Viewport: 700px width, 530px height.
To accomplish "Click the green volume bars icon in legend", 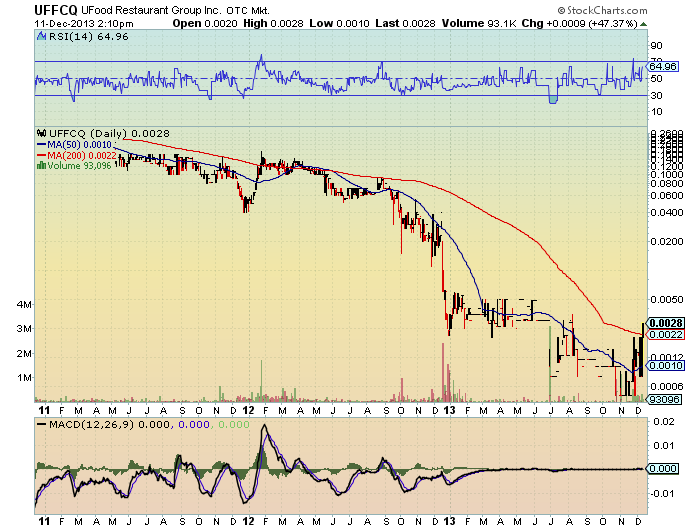I will (x=41, y=166).
